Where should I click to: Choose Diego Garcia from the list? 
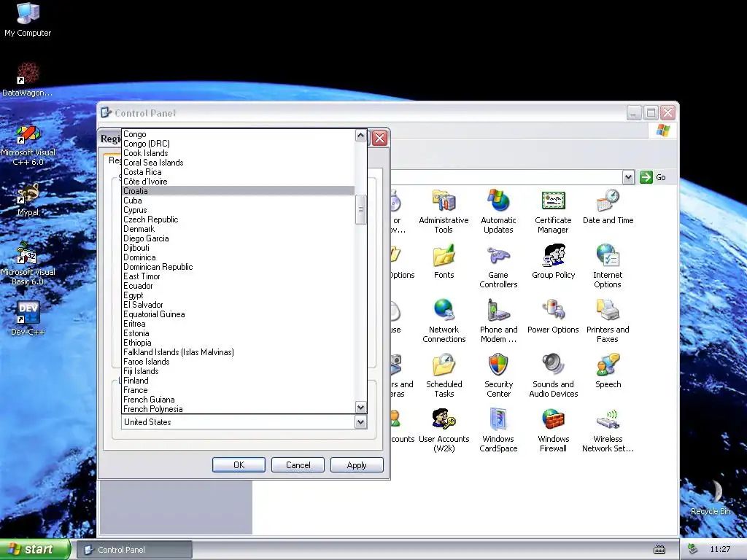pos(239,238)
